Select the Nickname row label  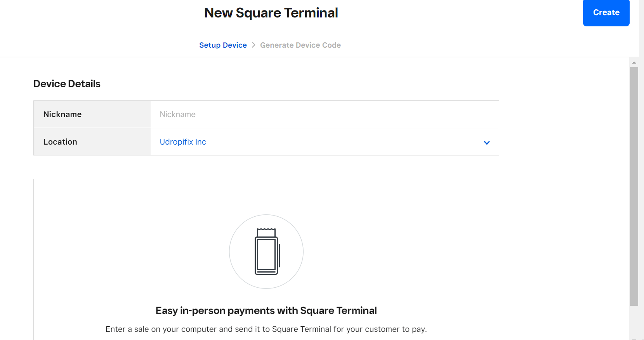point(62,114)
